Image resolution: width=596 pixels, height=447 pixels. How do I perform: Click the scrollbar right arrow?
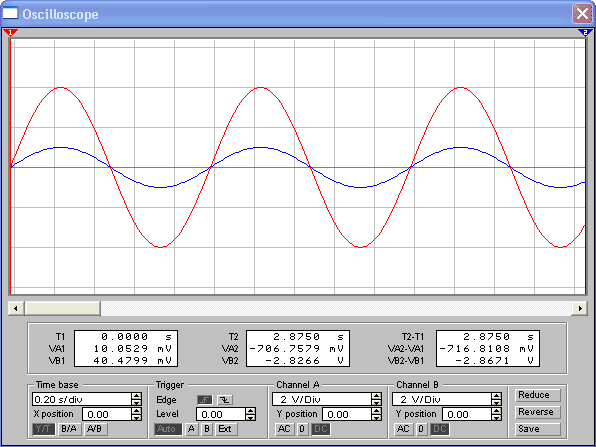click(580, 308)
